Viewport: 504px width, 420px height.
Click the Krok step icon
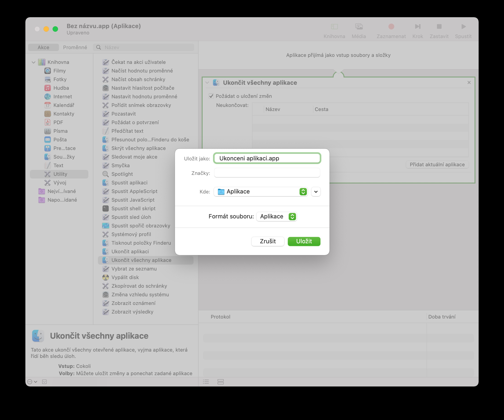(x=417, y=27)
